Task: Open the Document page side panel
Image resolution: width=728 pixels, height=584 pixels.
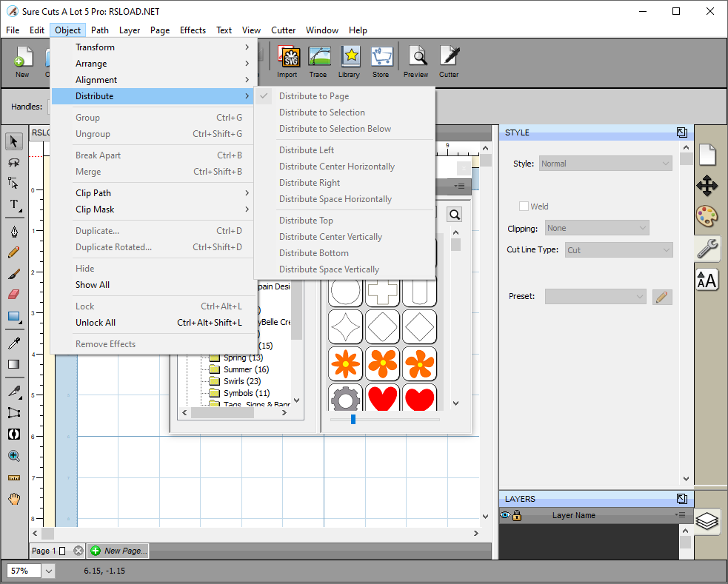Action: point(707,155)
